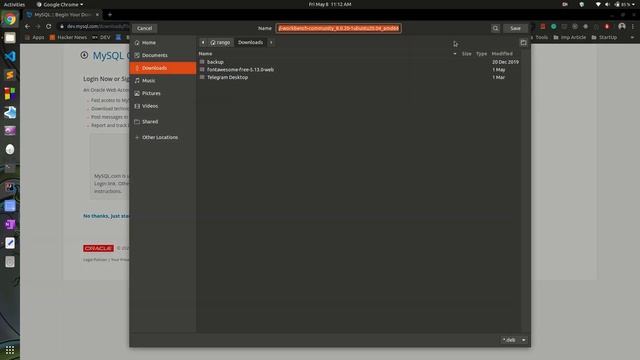Click the 20 Dec 2019 modified date
The image size is (640, 360).
coord(505,62)
